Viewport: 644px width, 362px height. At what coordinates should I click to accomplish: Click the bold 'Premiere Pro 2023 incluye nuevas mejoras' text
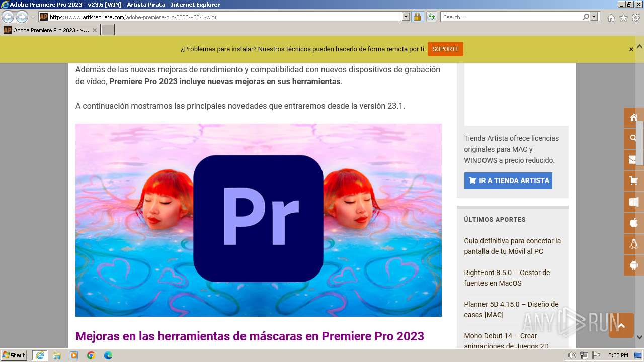point(225,81)
